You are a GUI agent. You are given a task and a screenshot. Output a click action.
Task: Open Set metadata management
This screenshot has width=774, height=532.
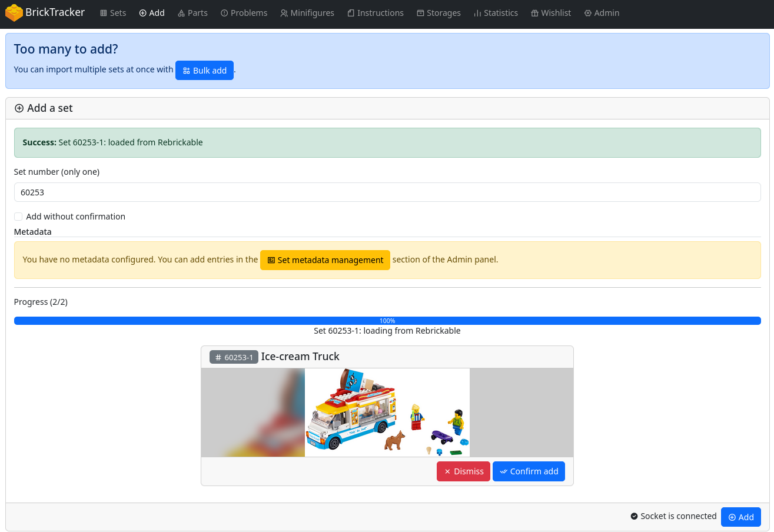coord(325,260)
